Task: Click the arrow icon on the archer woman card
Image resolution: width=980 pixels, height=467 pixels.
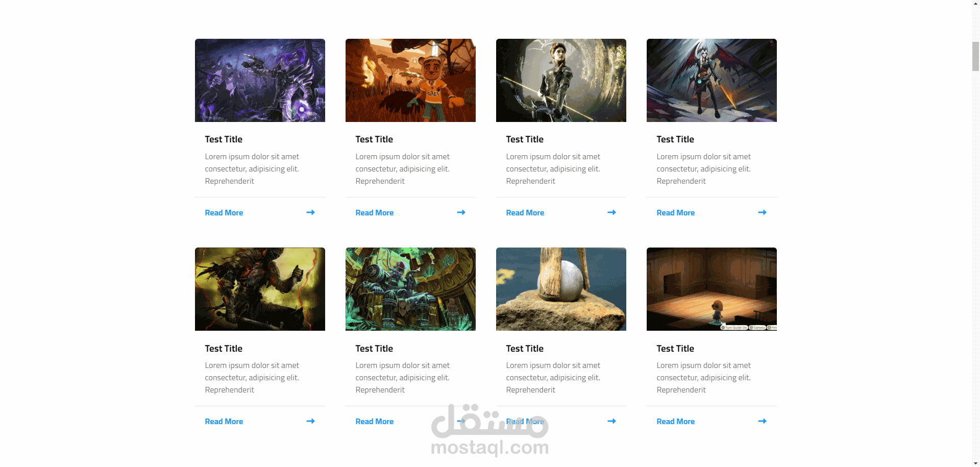Action: (x=611, y=212)
